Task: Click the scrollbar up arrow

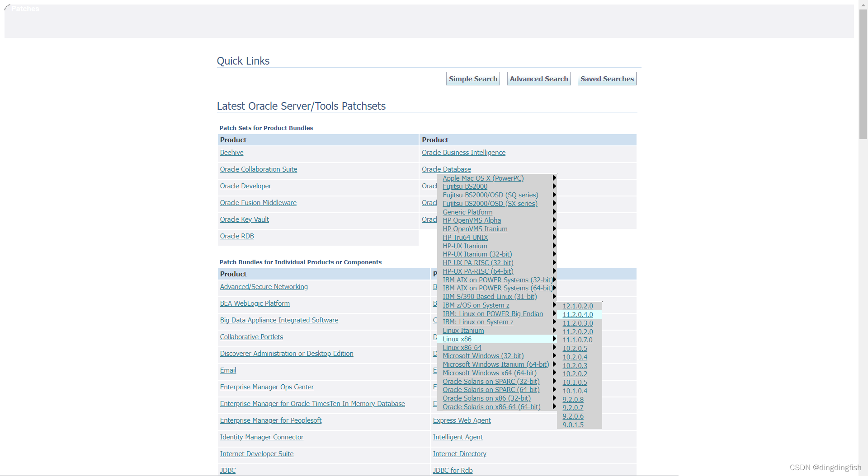Action: 863,4
